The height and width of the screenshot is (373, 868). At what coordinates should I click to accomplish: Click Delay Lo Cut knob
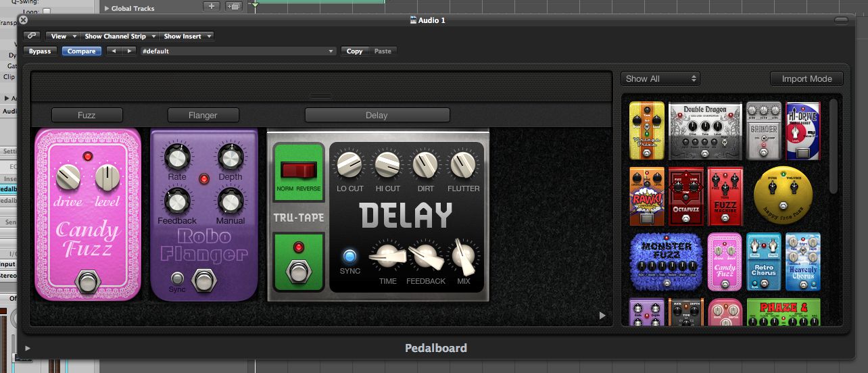click(349, 164)
